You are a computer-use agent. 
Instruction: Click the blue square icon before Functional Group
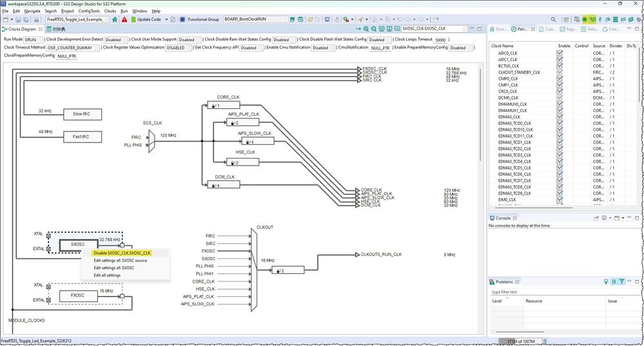[x=183, y=19]
